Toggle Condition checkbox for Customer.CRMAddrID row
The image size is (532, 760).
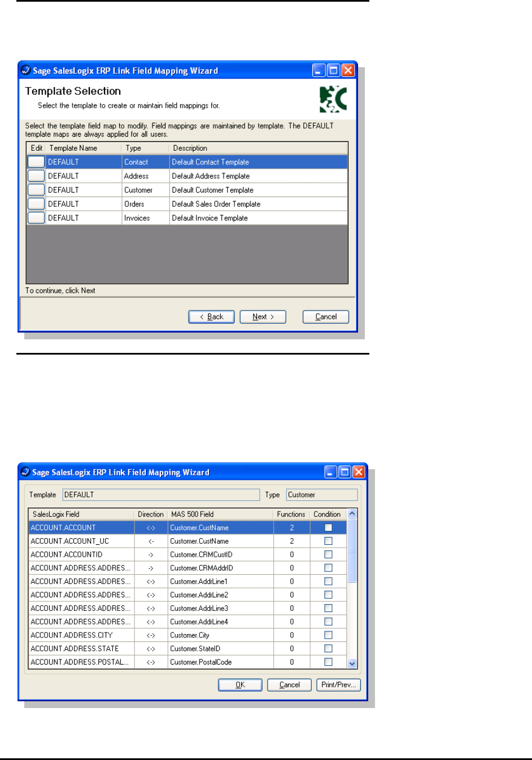click(328, 568)
